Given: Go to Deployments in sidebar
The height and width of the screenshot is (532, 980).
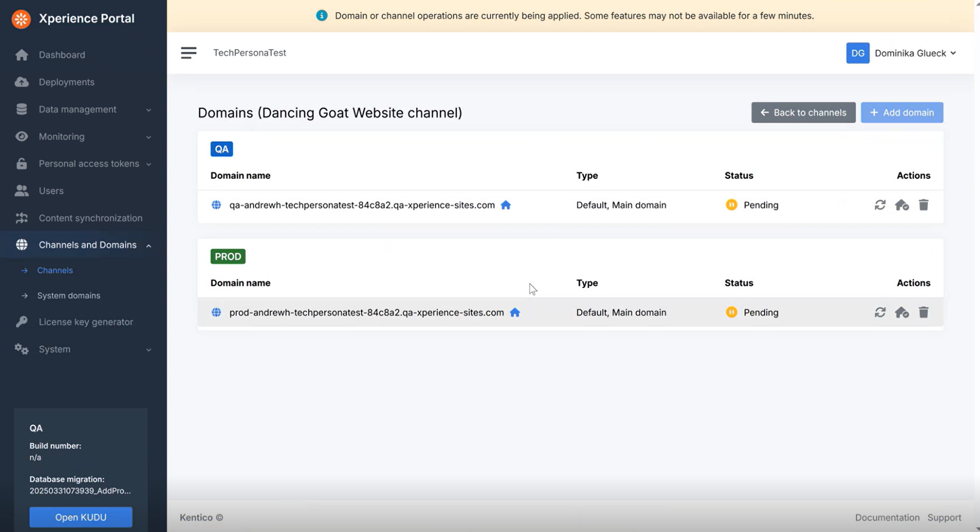Looking at the screenshot, I should pos(66,82).
